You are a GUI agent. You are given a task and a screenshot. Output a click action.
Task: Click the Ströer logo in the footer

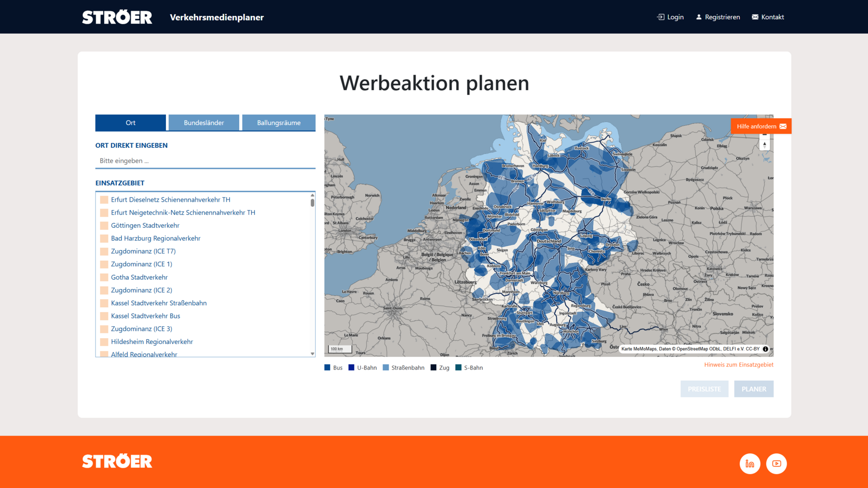tap(117, 461)
